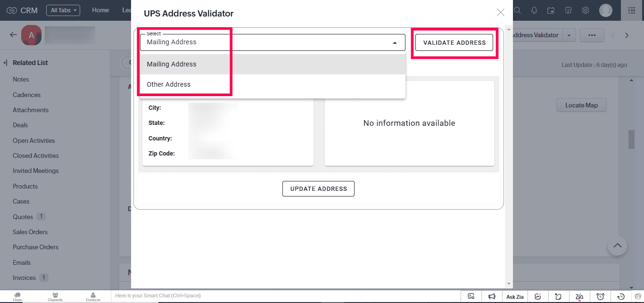Screen dimensions: 644x303
Task: Open the calendar icon in the header
Action: pyautogui.click(x=551, y=10)
